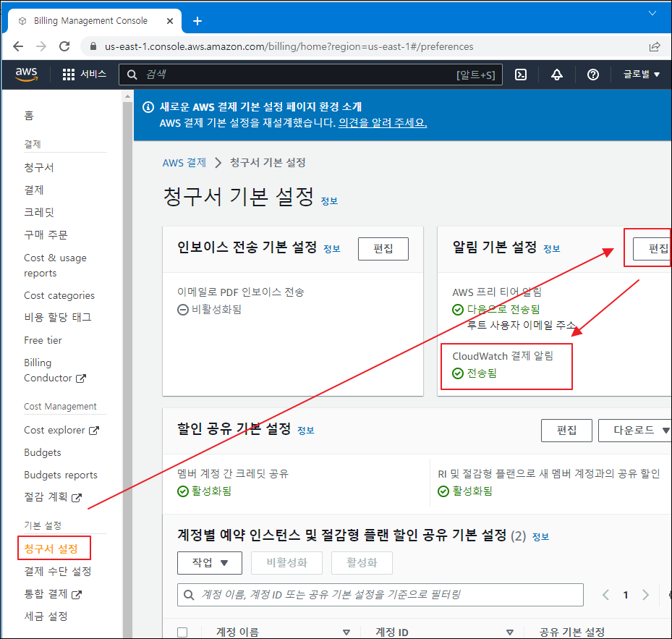Screen dimensions: 672x639
Task: Click the disabled 비활성화 button
Action: tap(286, 563)
